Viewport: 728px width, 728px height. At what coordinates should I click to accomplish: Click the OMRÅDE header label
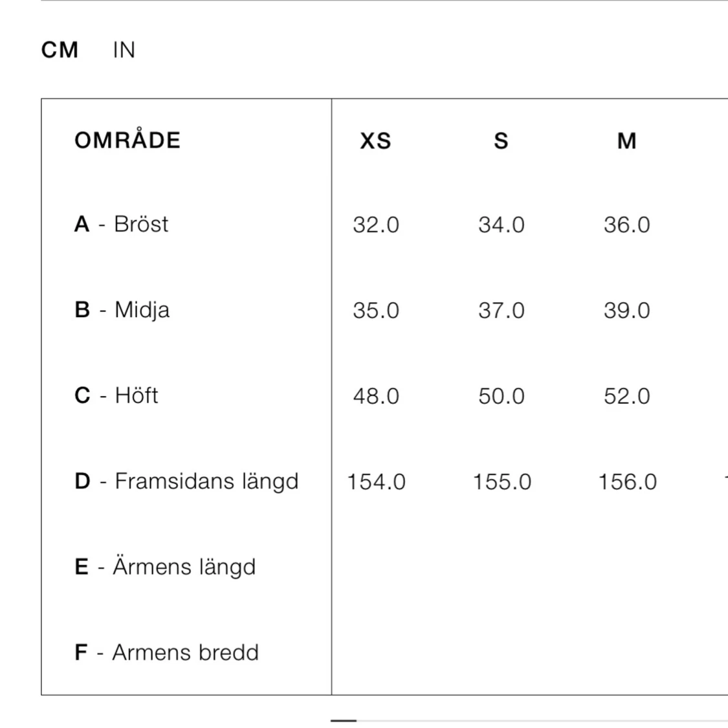(x=127, y=140)
